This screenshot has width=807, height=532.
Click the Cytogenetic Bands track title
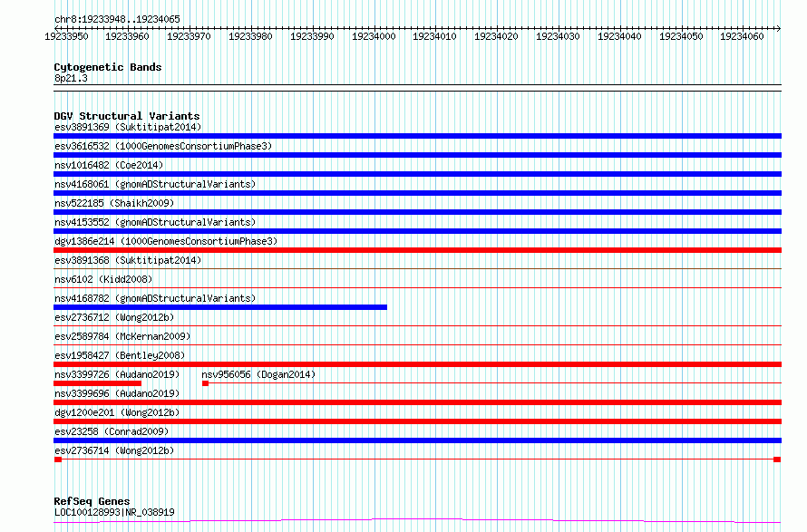(x=108, y=67)
